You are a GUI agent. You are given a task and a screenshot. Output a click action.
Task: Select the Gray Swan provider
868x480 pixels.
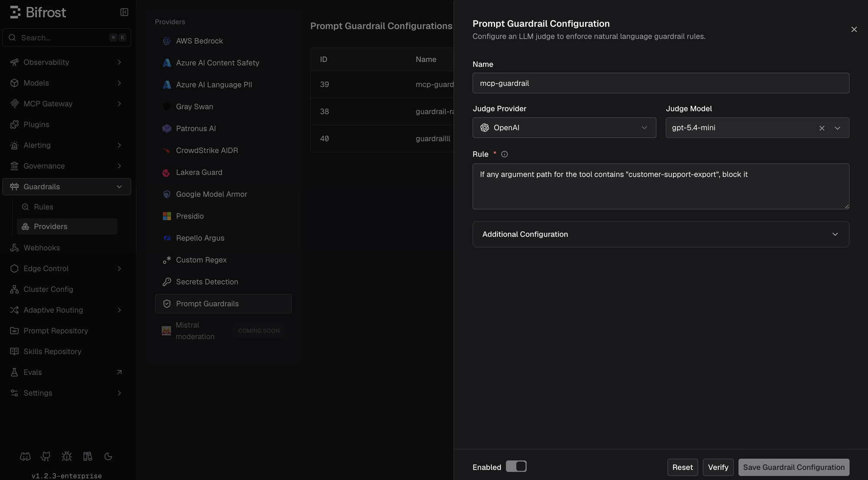click(223, 106)
